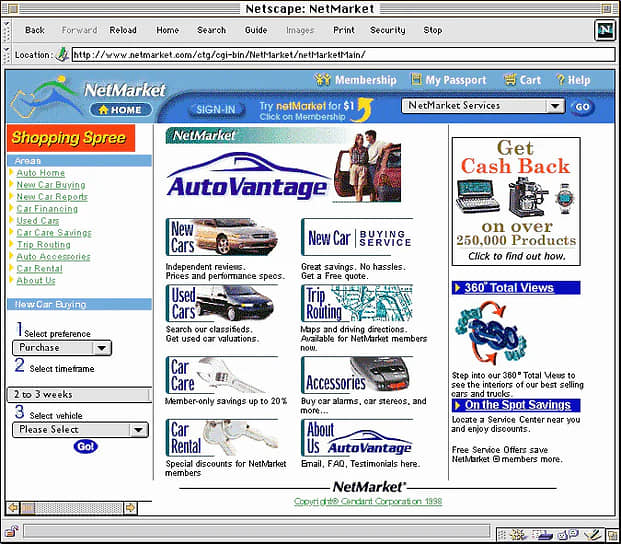Open the Trip Routing map tile
The height and width of the screenshot is (544, 621).
356,303
